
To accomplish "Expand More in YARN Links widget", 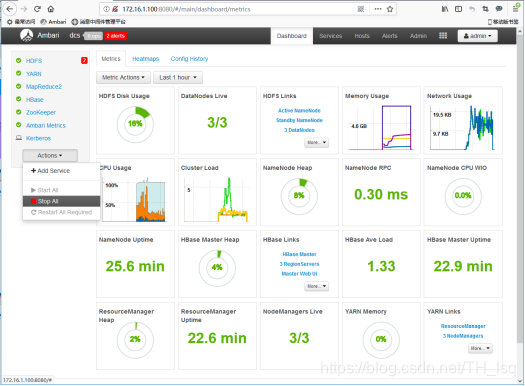I will tap(480, 349).
